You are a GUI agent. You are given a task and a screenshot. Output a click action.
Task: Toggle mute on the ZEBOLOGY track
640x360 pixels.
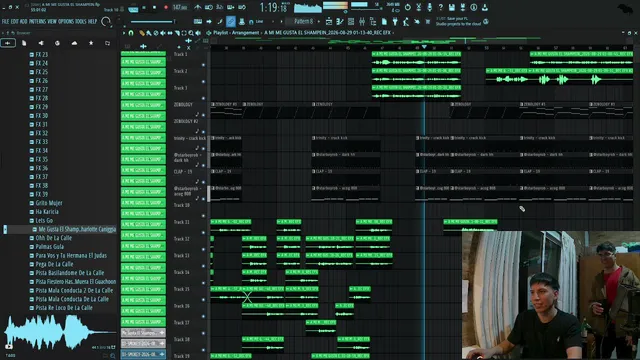click(x=203, y=115)
